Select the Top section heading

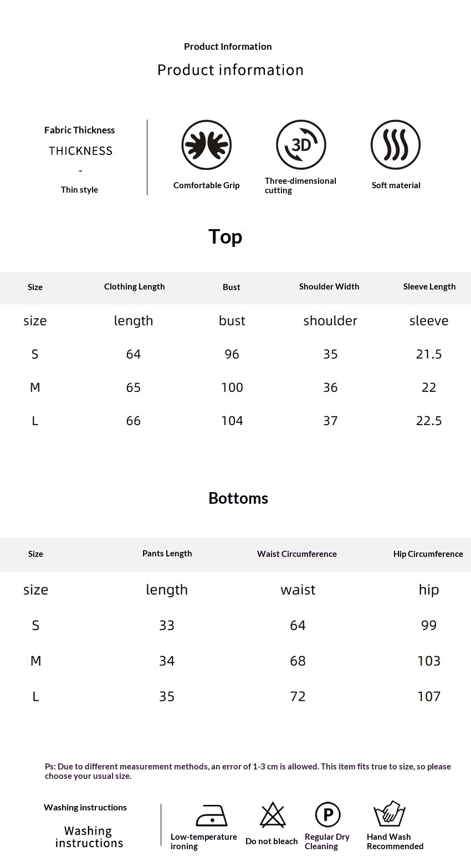[225, 237]
